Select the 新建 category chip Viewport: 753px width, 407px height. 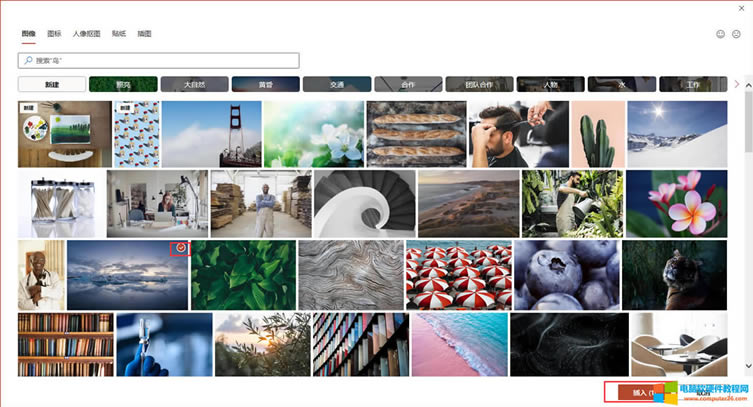click(52, 84)
